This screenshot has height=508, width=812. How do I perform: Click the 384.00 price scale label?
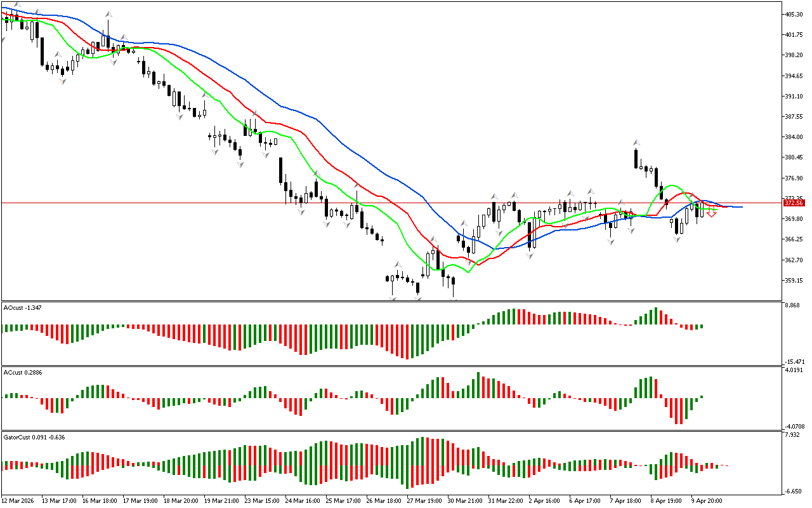click(x=794, y=137)
